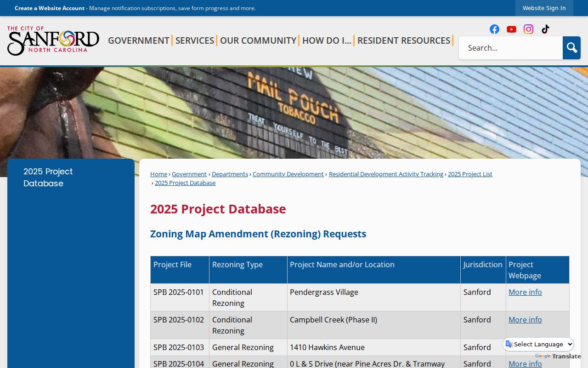Open the YouTube channel icon
588x368 pixels.
pos(511,29)
